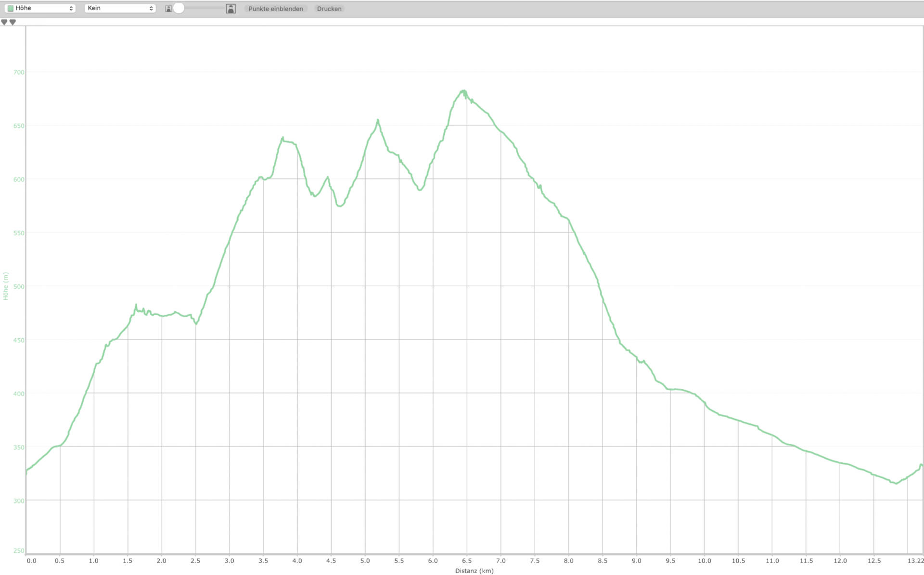Click the Drucken print button
924x575 pixels.
[329, 9]
